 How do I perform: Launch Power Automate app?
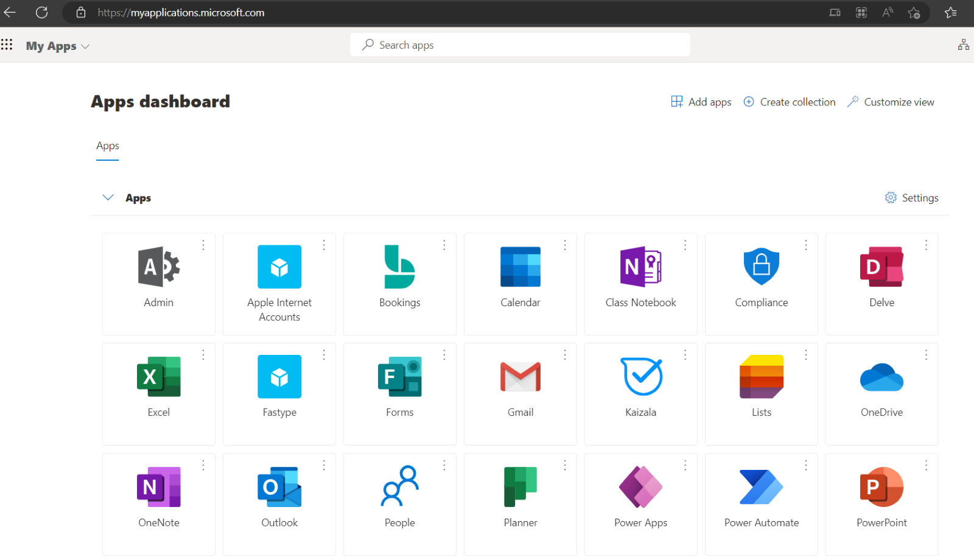point(762,487)
